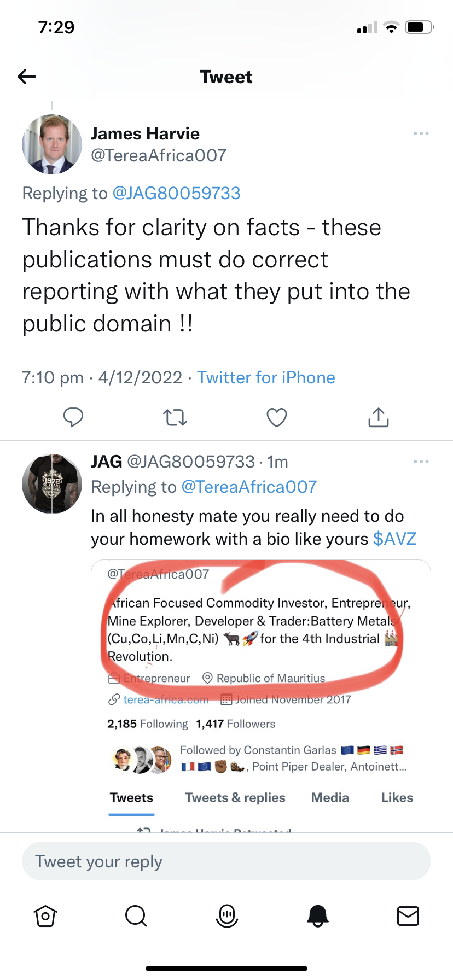The image size is (453, 980).
Task: Switch to Tweets & replies tab
Action: [x=235, y=798]
